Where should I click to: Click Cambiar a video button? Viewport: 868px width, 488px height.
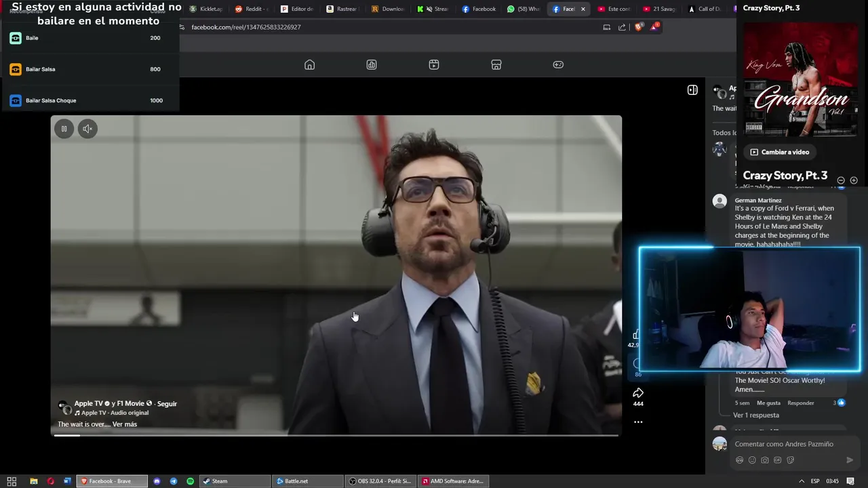tap(780, 152)
